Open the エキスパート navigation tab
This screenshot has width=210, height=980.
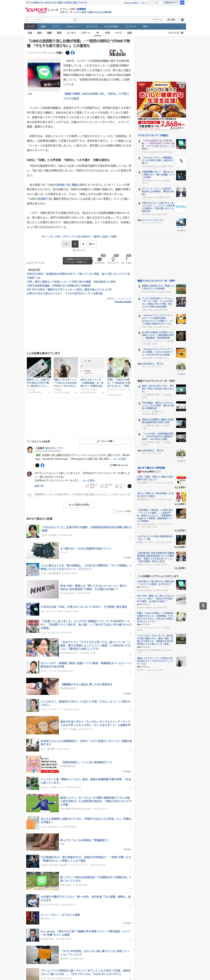coord(72,27)
